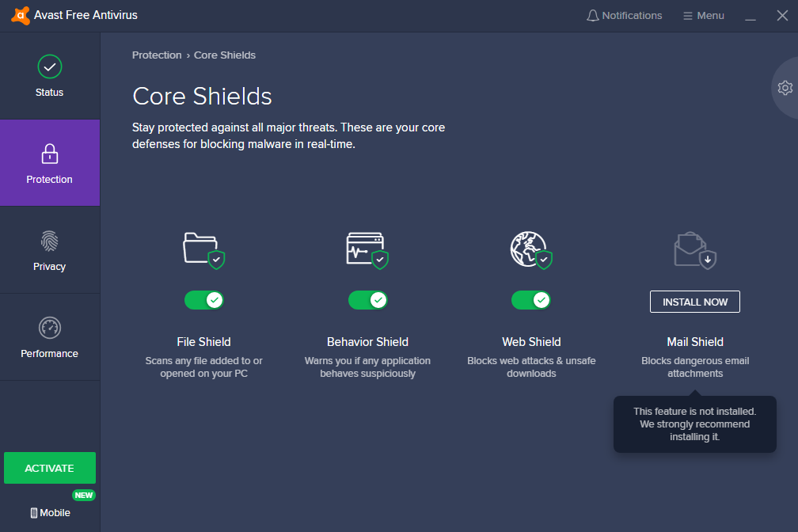Click the Mail Shield envelope icon

(695, 250)
